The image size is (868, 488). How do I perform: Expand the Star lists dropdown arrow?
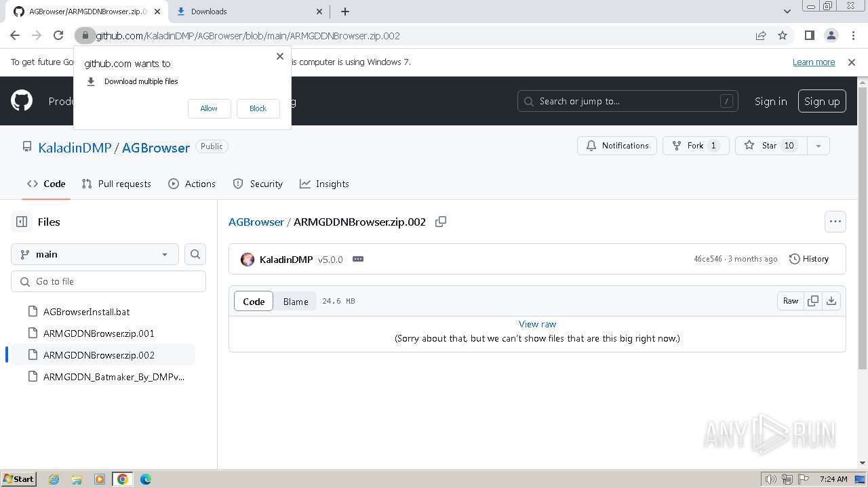pyautogui.click(x=818, y=146)
